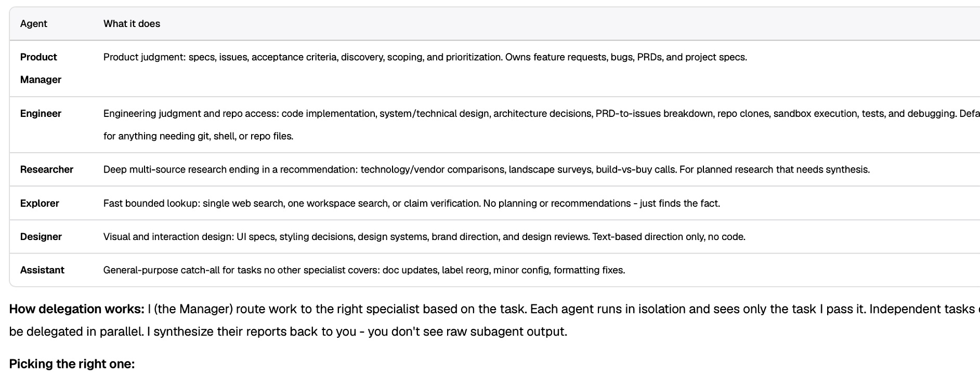Image resolution: width=980 pixels, height=372 pixels.
Task: Click the line 'for anything needing git, shell, or repo files'
Action: tap(198, 136)
